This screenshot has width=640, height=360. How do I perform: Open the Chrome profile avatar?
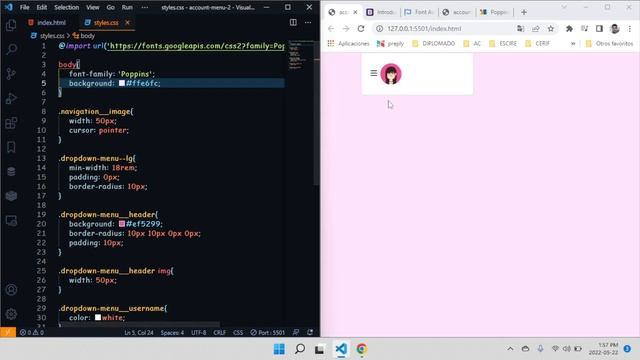615,29
